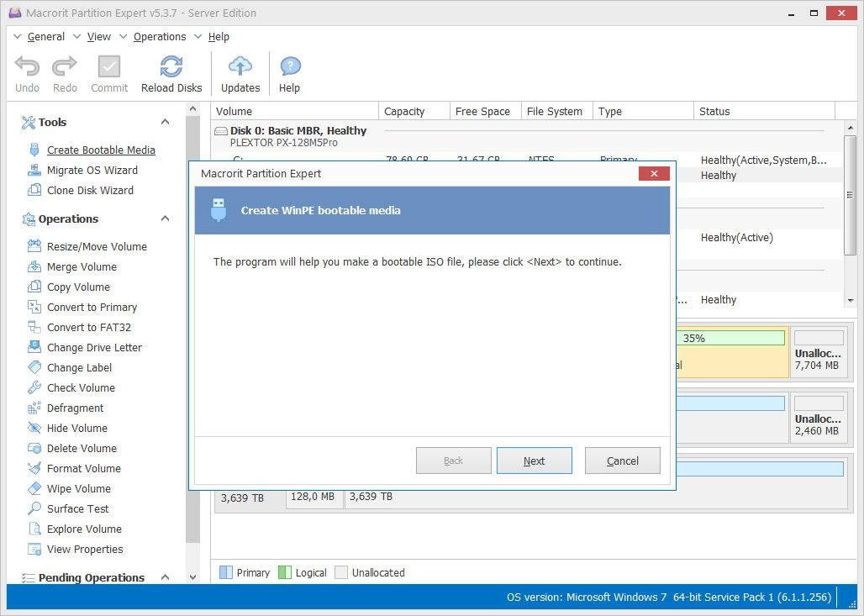Click sidebar scroll-up arrow
Screen dimensions: 864x616
pos(192,109)
